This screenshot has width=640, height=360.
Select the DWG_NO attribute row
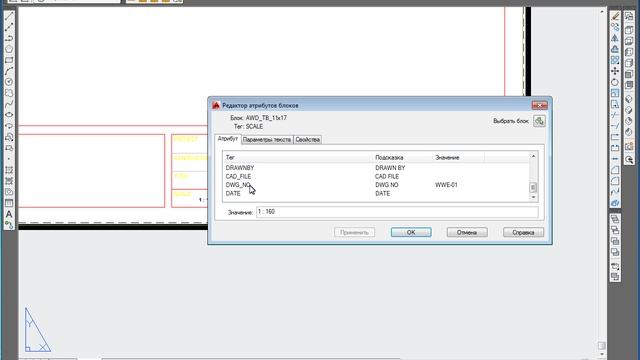pyautogui.click(x=376, y=185)
